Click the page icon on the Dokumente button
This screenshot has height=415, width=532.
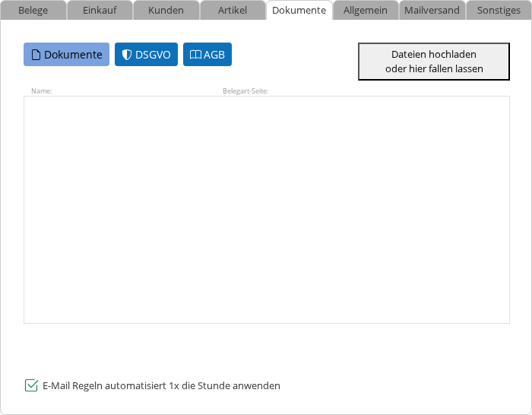click(36, 55)
